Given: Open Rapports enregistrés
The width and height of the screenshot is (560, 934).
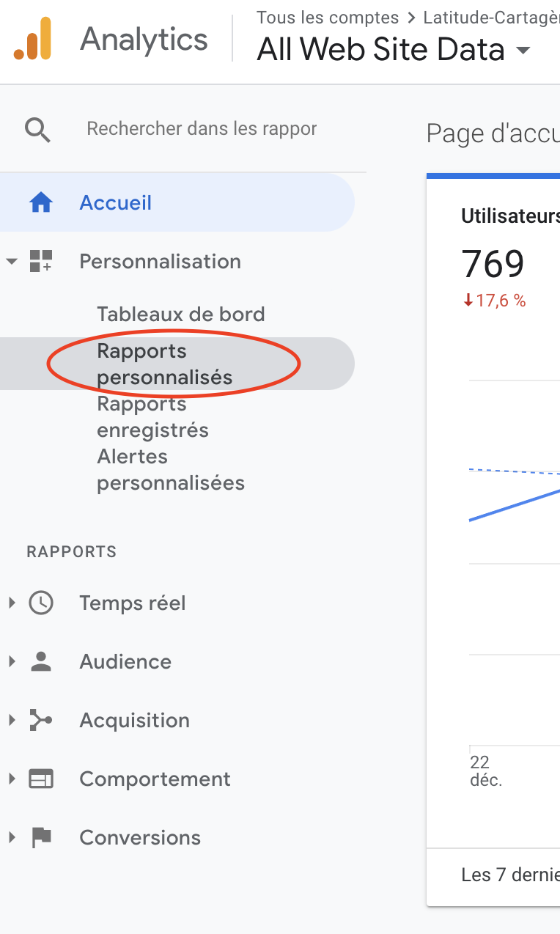Looking at the screenshot, I should (x=152, y=417).
